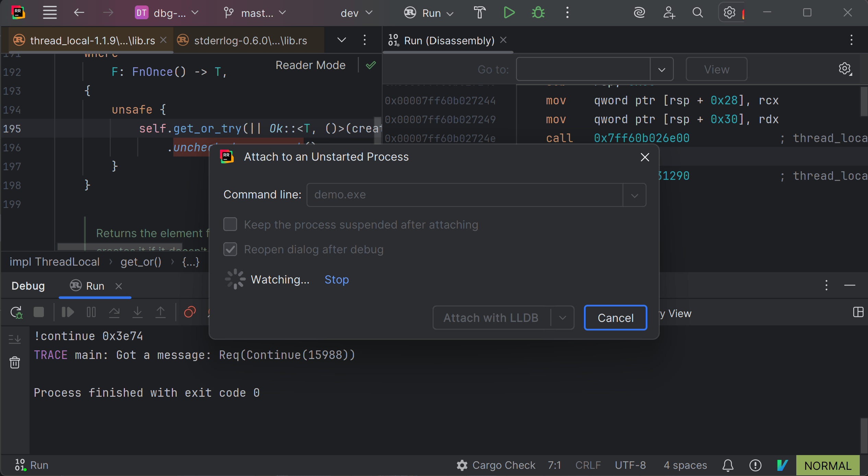
Task: Click the Stop watching link
Action: pyautogui.click(x=336, y=280)
